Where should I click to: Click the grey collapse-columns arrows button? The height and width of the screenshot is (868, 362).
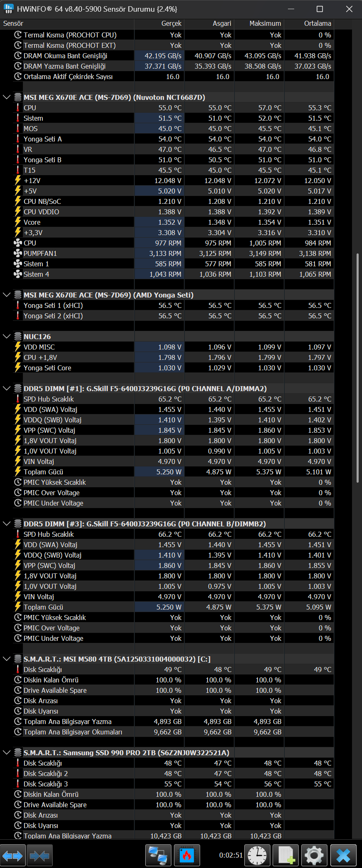coord(40,856)
